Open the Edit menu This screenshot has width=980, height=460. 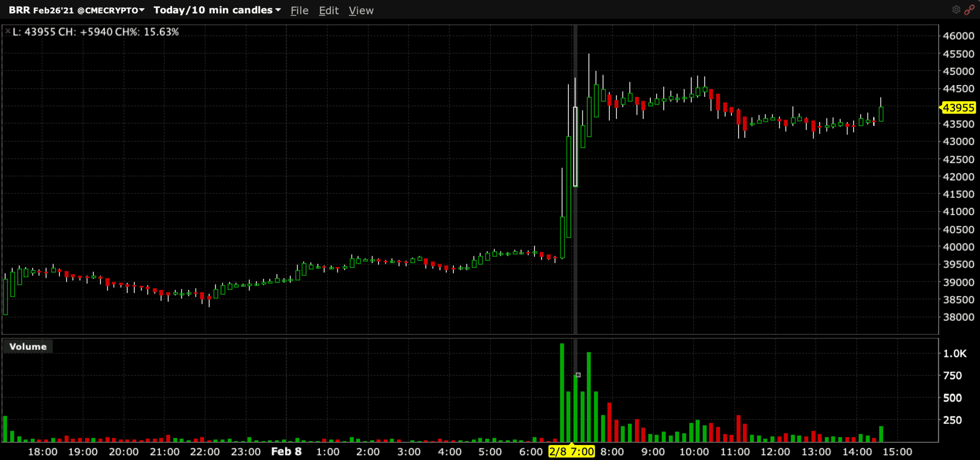coord(329,11)
